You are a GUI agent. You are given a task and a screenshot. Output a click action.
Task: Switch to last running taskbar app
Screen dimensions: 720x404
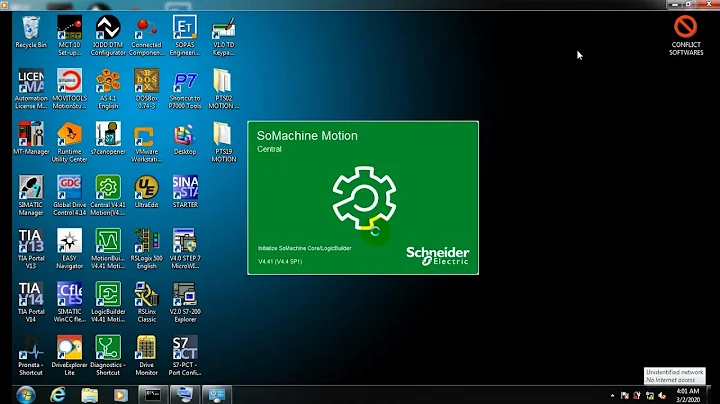tap(216, 395)
